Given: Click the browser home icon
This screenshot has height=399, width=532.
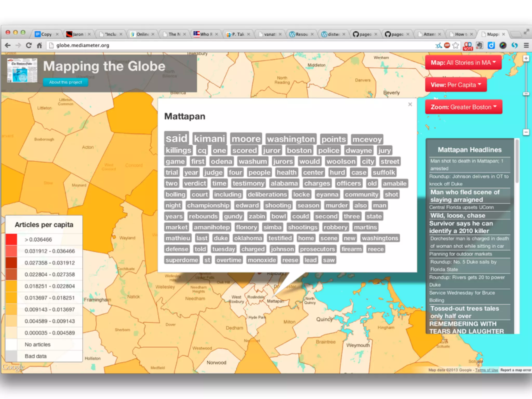Looking at the screenshot, I should pos(39,45).
